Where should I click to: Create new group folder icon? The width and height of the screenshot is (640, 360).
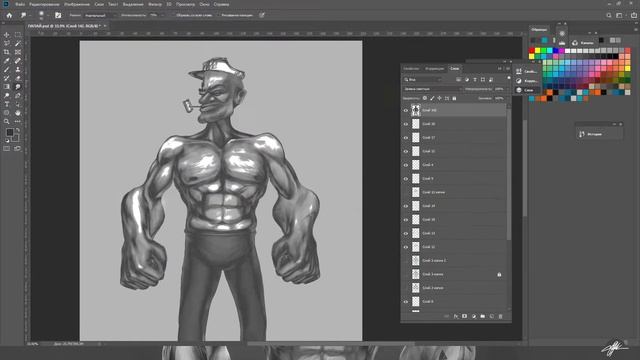(x=482, y=316)
